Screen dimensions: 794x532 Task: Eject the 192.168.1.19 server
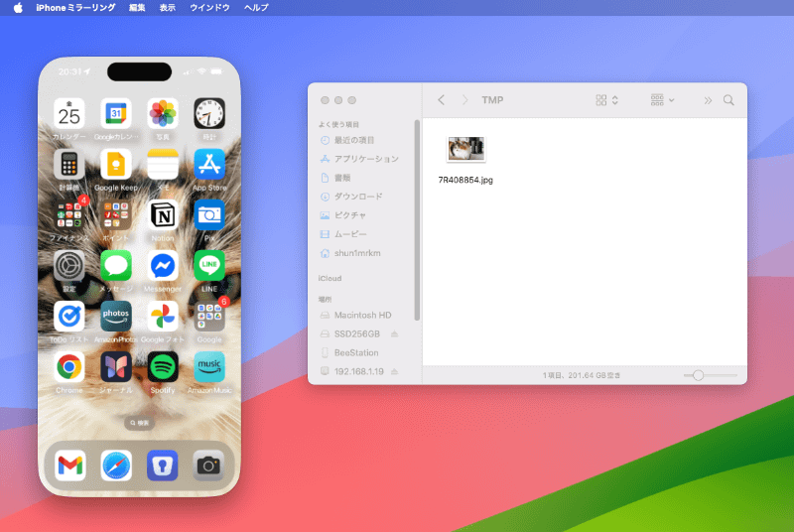point(394,371)
